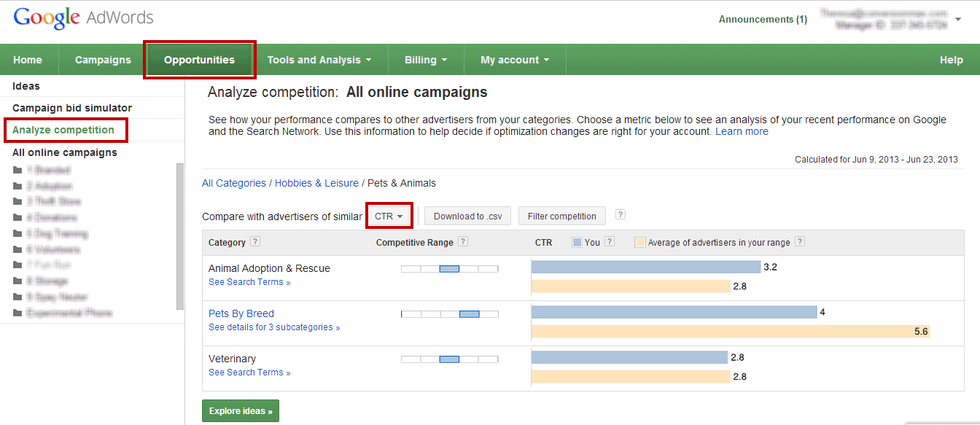Viewport: 980px width, 425px height.
Task: Open the Hobbies & Leisure breadcrumb link
Action: (316, 183)
